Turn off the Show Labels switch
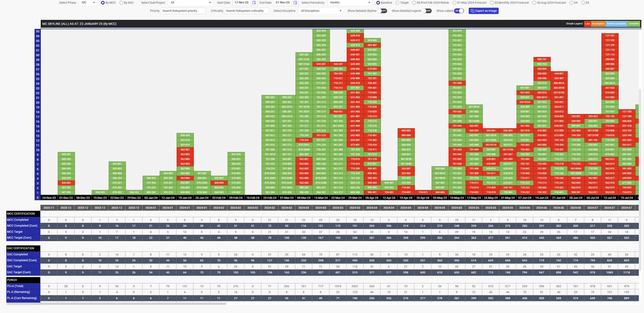 (x=459, y=11)
